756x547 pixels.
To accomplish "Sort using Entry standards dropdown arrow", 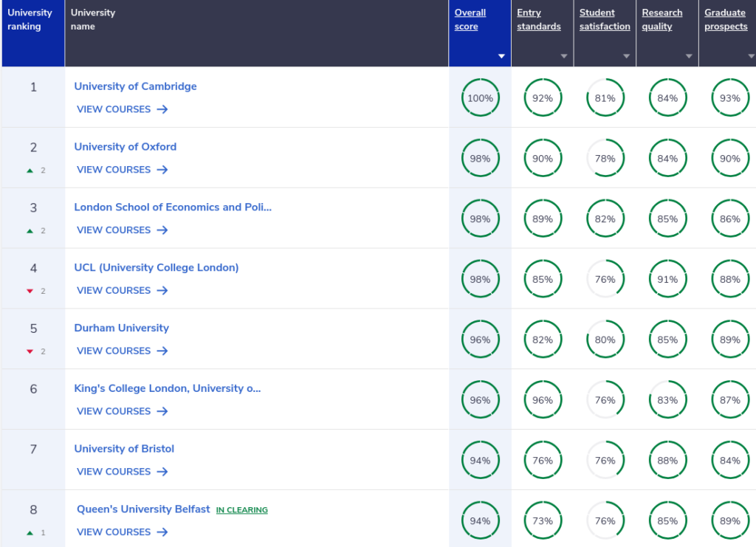I will [x=564, y=56].
